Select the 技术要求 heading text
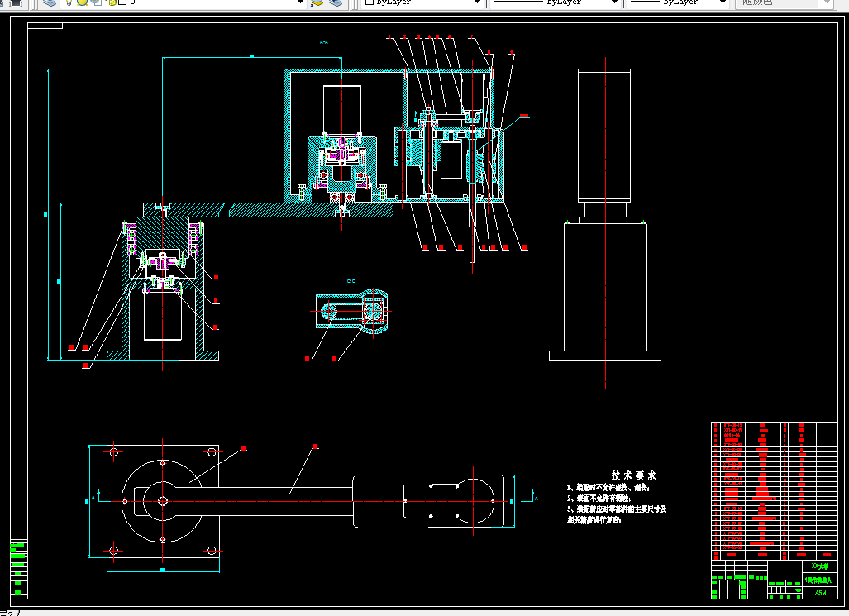 [x=633, y=475]
